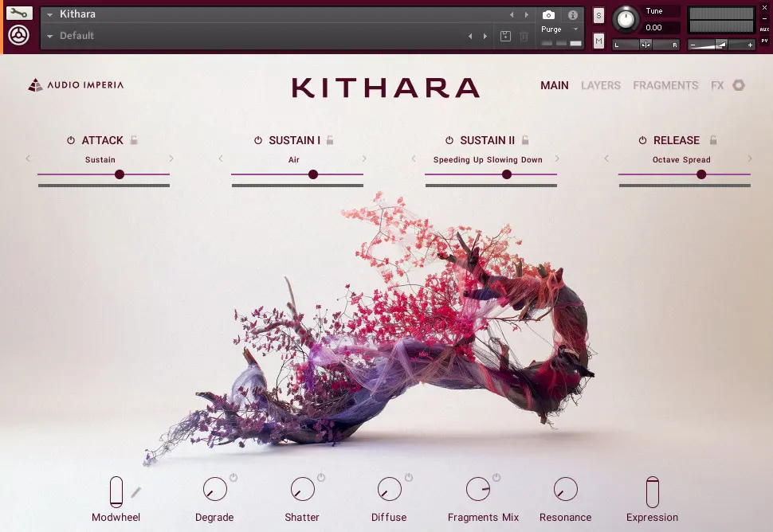
Task: Load previous snapshot on the Default row
Action: 470,36
